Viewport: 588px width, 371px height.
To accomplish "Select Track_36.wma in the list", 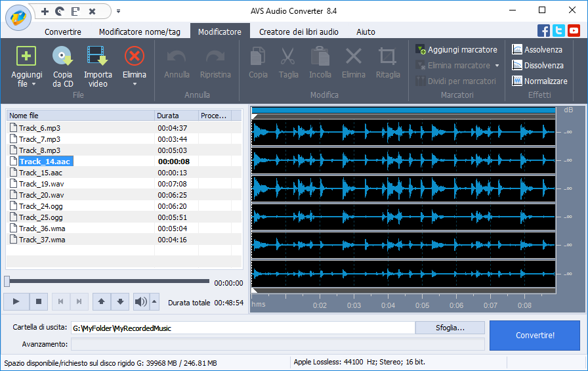I will point(124,229).
